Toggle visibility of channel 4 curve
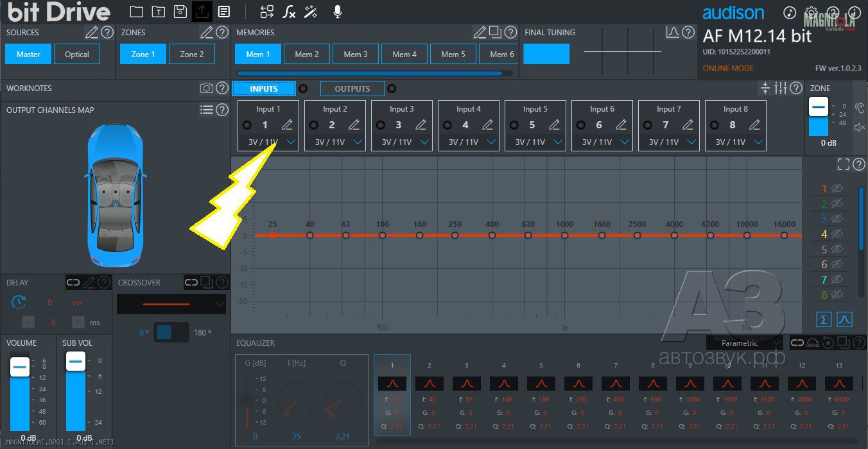The width and height of the screenshot is (868, 449). pos(837,234)
